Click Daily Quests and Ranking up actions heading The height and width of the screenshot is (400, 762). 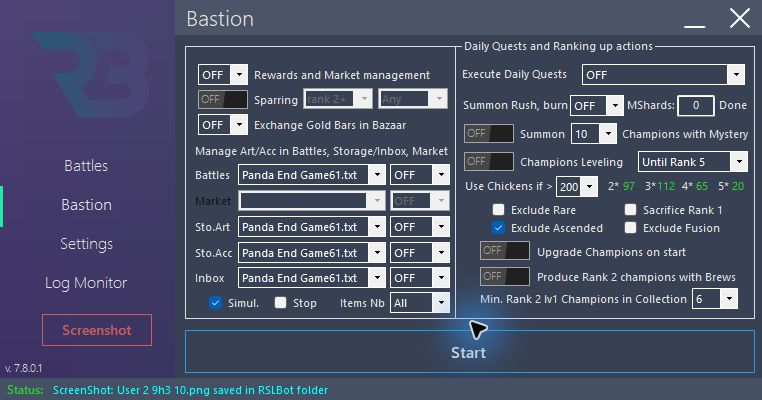pos(558,46)
